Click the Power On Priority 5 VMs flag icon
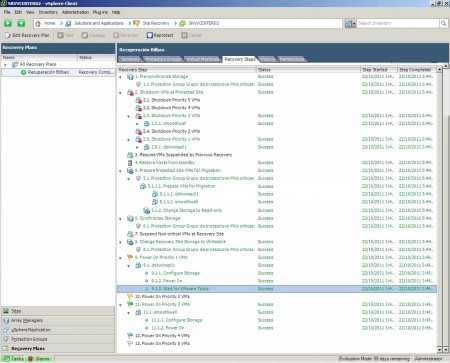Viewport: 450px width, 363px height. pos(130,343)
